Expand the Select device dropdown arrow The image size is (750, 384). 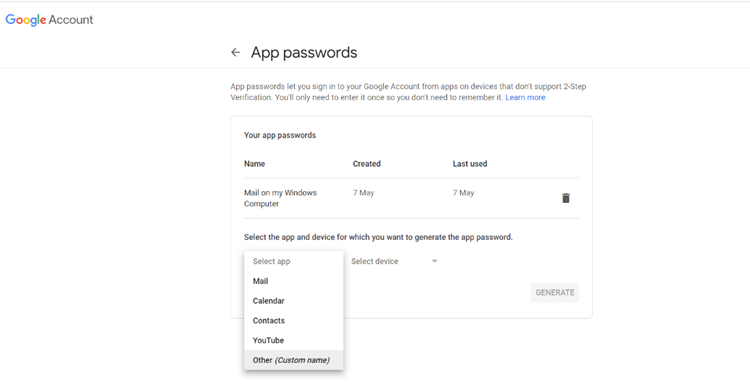click(x=434, y=261)
